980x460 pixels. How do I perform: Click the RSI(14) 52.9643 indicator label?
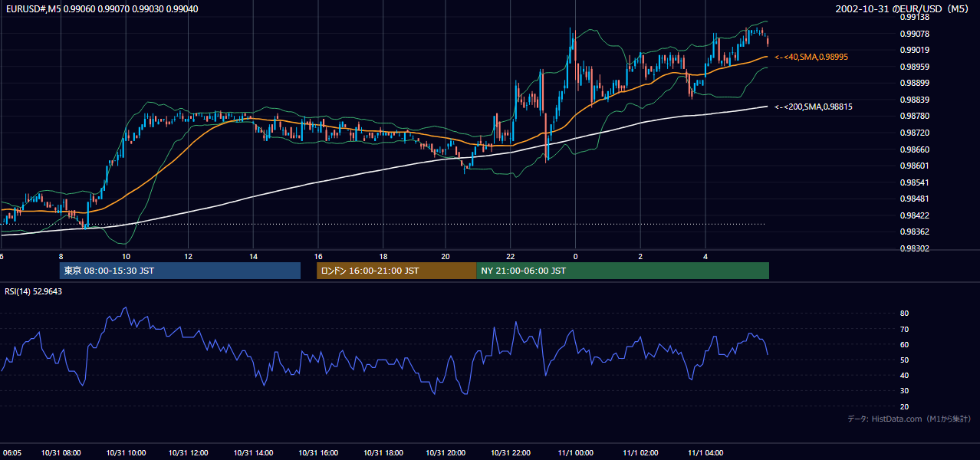click(34, 291)
